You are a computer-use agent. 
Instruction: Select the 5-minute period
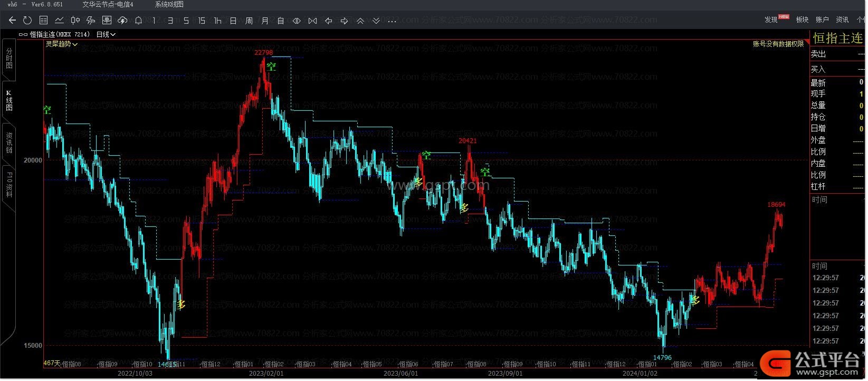coord(186,21)
